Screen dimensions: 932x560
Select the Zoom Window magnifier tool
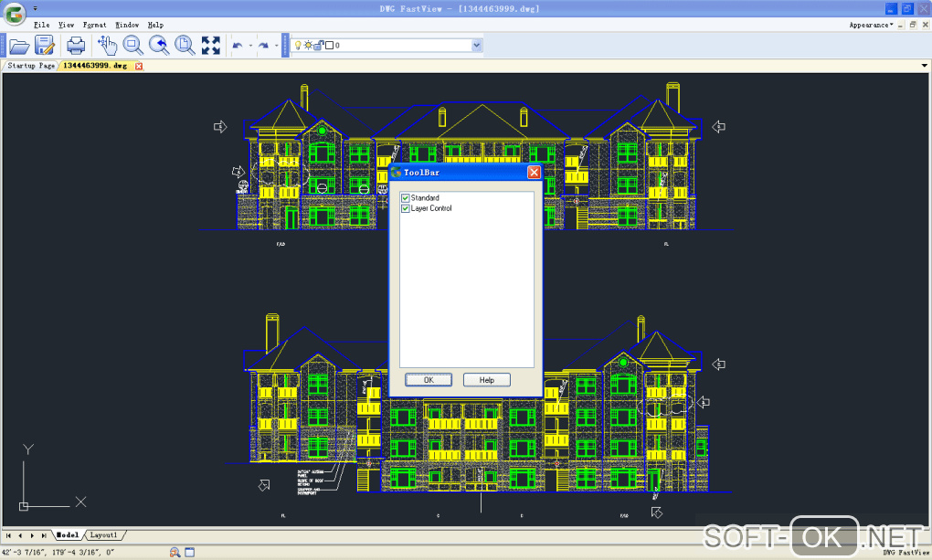tap(132, 45)
